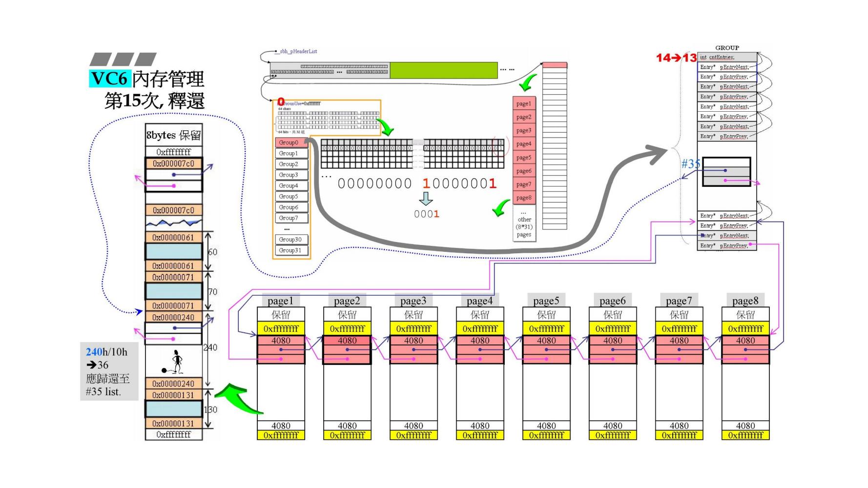Select the highlighted Group0 box
This screenshot has height=488, width=868.
click(291, 142)
